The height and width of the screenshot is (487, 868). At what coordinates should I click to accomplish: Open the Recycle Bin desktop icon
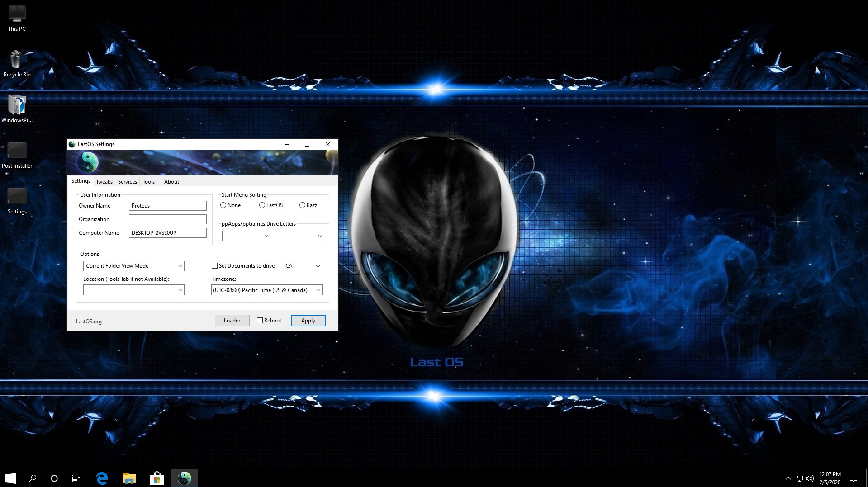[x=17, y=64]
